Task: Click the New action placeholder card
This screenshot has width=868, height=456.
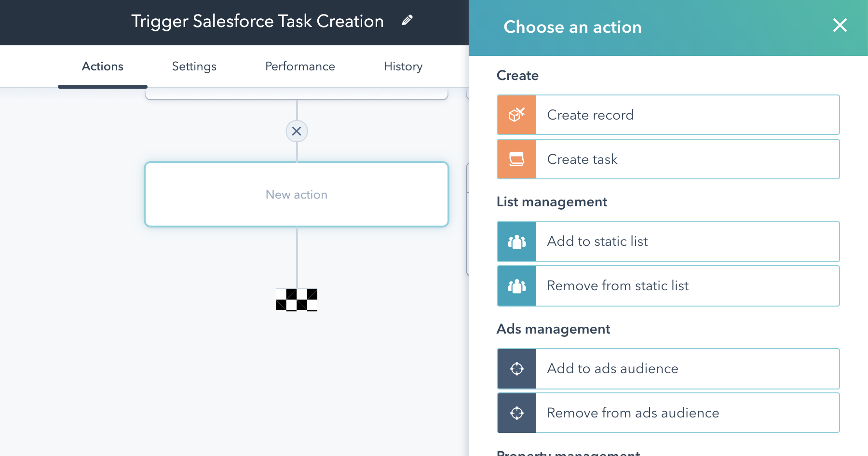Action: pos(297,194)
